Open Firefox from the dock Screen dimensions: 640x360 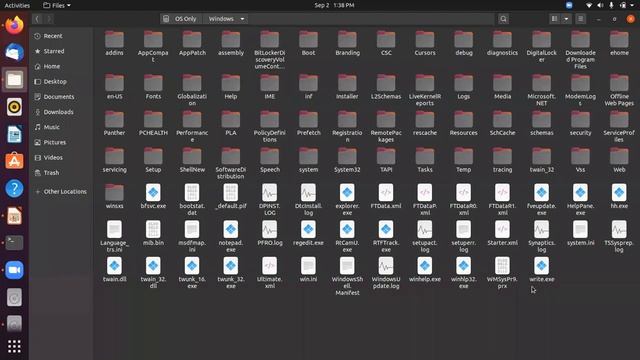tap(14, 24)
